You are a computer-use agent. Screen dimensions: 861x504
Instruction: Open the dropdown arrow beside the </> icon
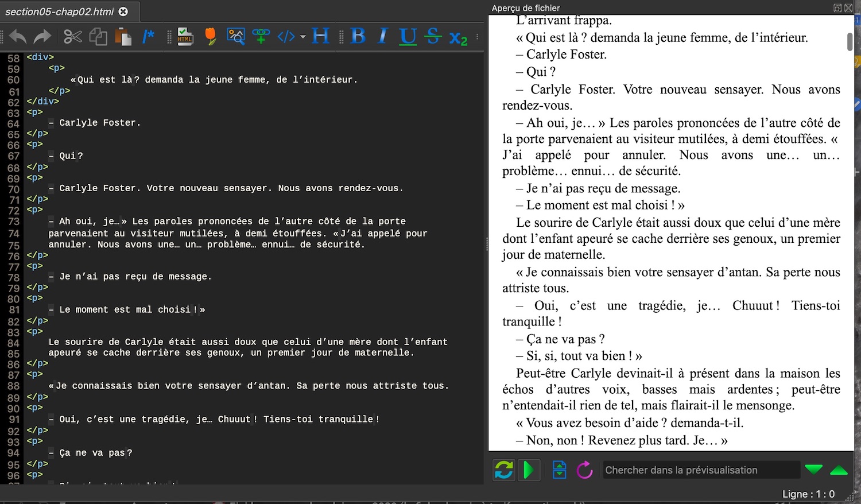[x=302, y=37]
